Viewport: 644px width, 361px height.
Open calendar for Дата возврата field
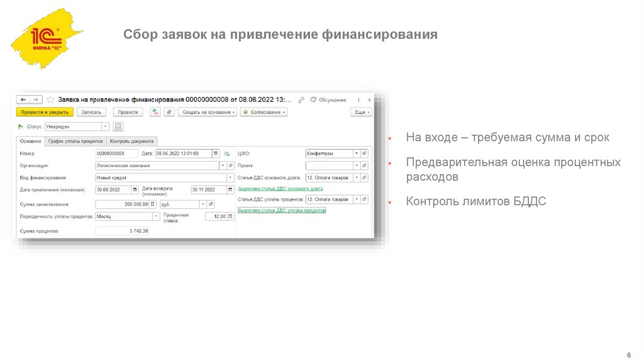[230, 190]
